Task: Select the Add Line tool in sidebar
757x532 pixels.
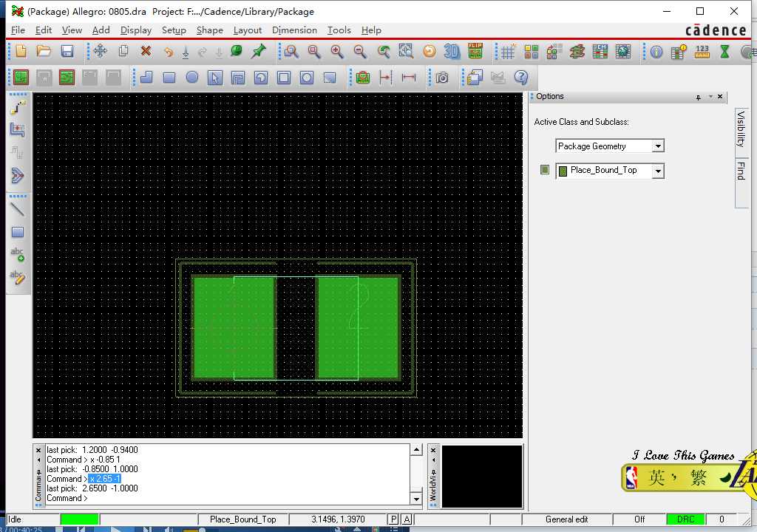Action: point(18,209)
